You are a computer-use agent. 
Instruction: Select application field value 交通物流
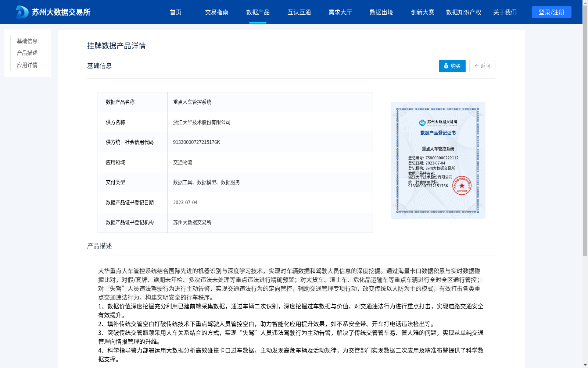click(183, 162)
